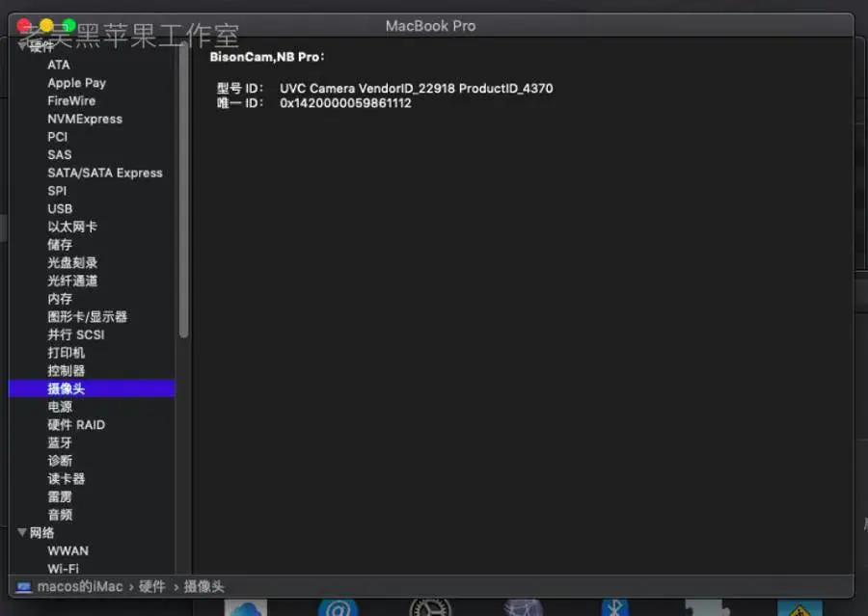The width and height of the screenshot is (868, 616).
Task: Collapse the 硬件 section triangle in sidebar
Action: (22, 46)
